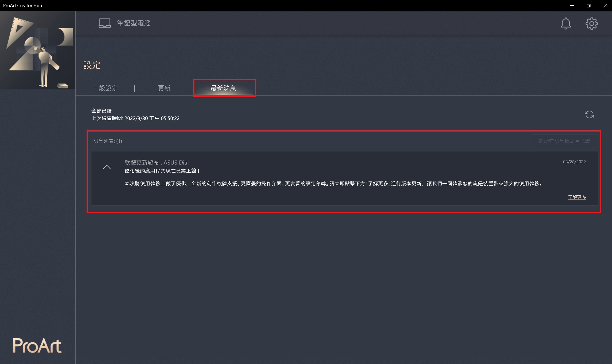Click the 全部已讀 status text

pyautogui.click(x=102, y=111)
